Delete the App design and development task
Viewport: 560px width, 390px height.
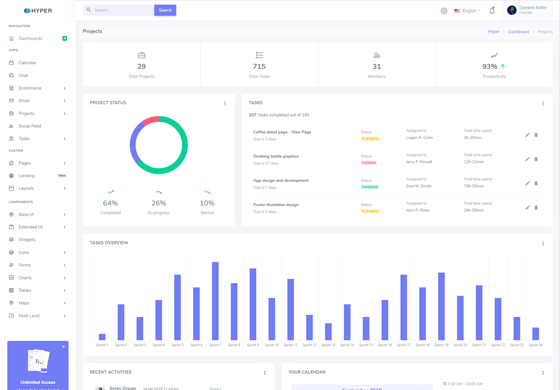coord(536,183)
